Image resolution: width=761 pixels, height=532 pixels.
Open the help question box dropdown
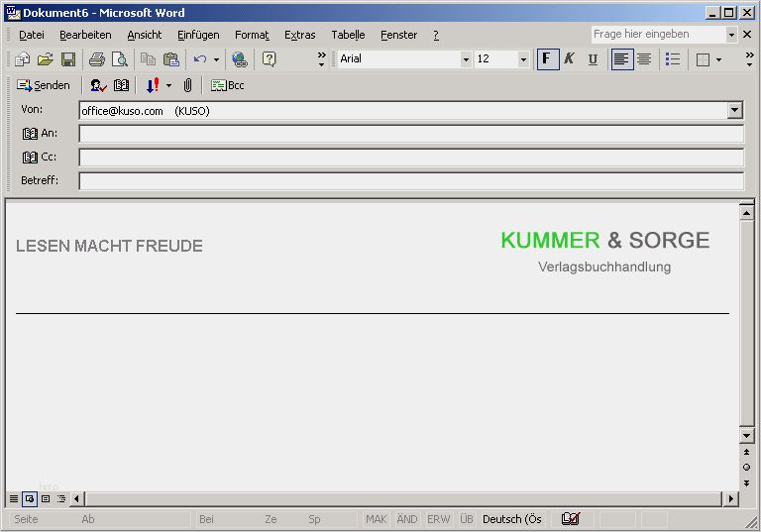[x=731, y=35]
